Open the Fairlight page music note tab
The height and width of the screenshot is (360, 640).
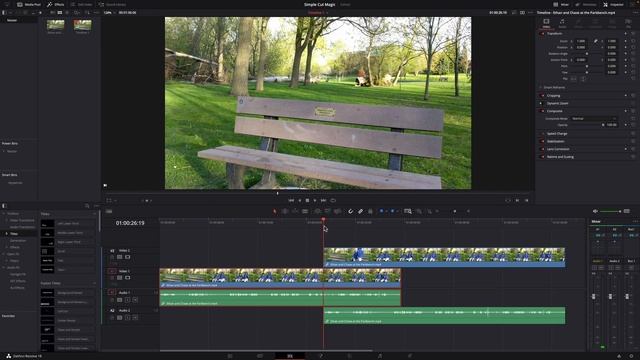point(380,356)
